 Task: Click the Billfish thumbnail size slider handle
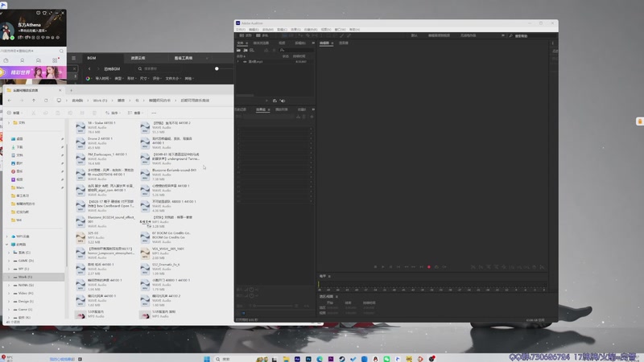pos(217,68)
